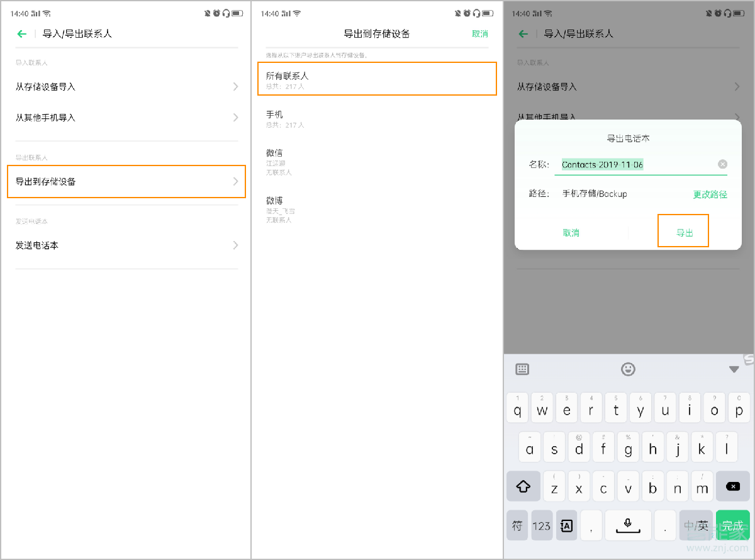Switch input between Chinese and English (中/英)
755x560 pixels.
click(x=696, y=525)
